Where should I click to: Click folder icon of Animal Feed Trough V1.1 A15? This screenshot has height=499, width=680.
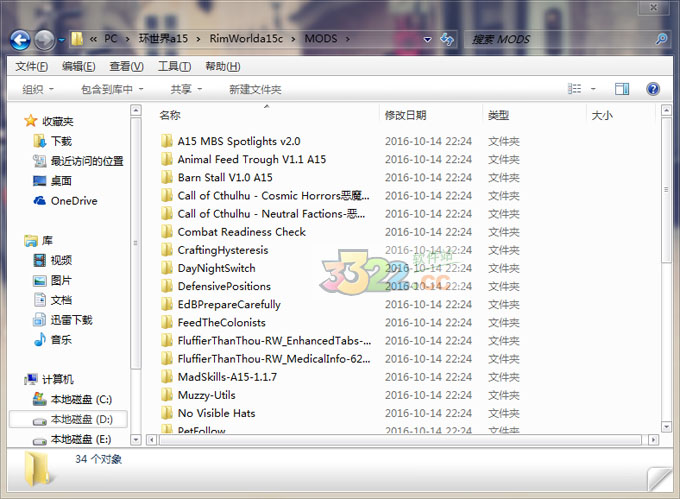tap(167, 159)
